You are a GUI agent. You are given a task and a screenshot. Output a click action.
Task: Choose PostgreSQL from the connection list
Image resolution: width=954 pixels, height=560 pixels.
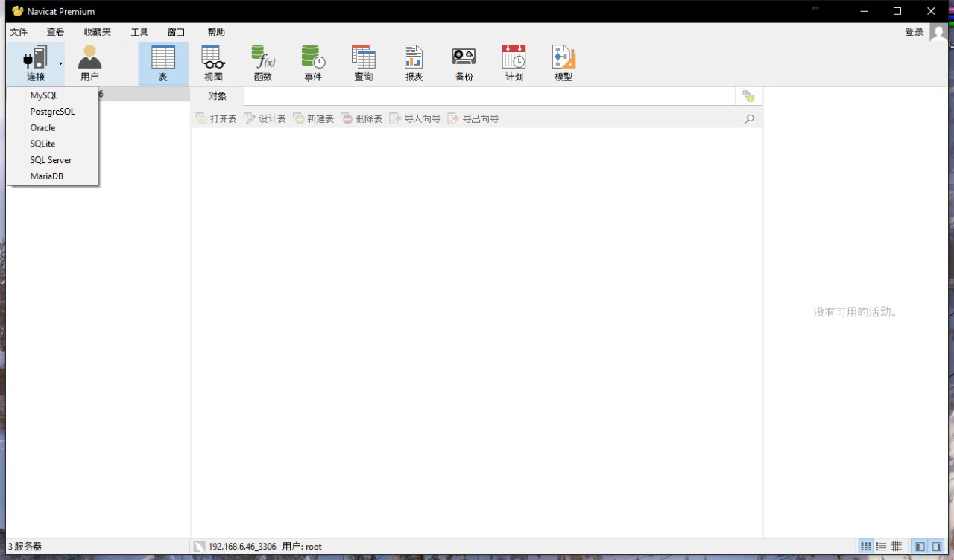pos(53,112)
